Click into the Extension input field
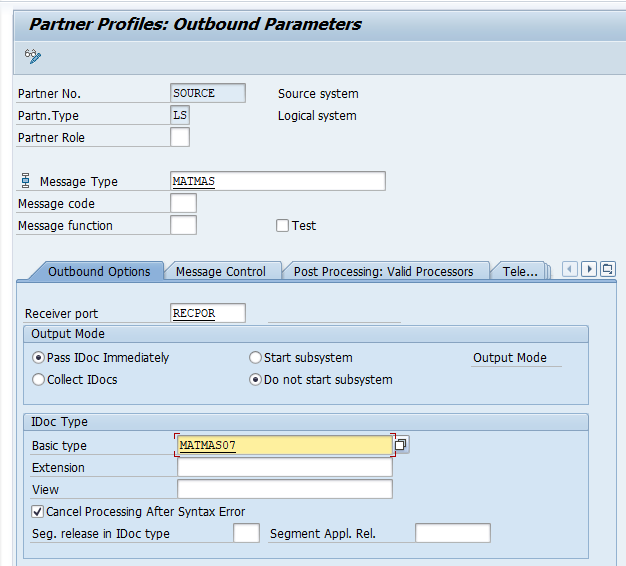Screen dimensions: 626x566 pos(284,467)
